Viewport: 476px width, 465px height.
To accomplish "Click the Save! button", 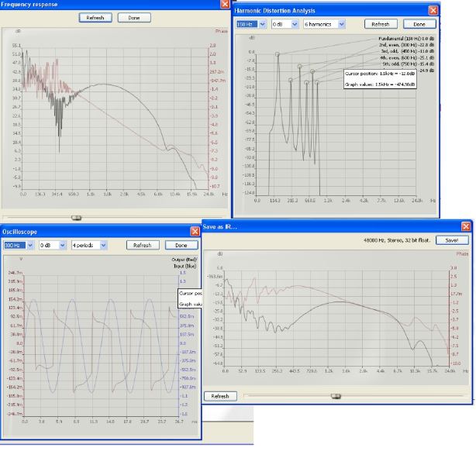I will point(452,240).
